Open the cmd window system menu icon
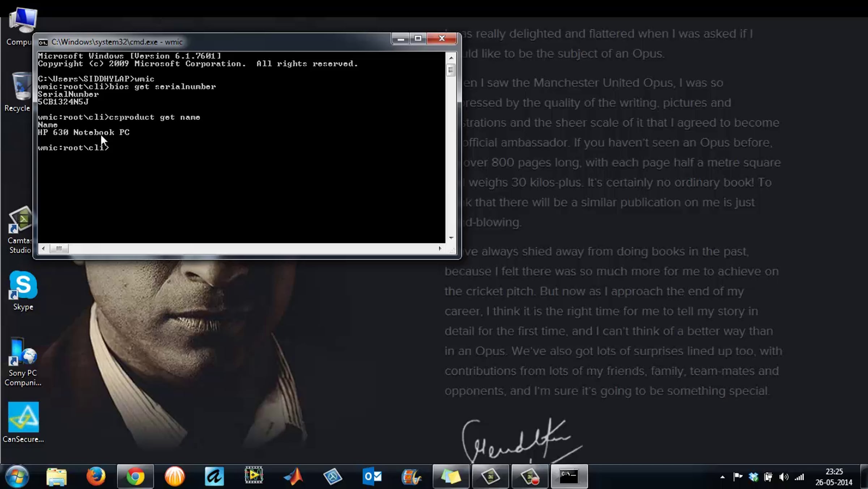 [x=43, y=42]
